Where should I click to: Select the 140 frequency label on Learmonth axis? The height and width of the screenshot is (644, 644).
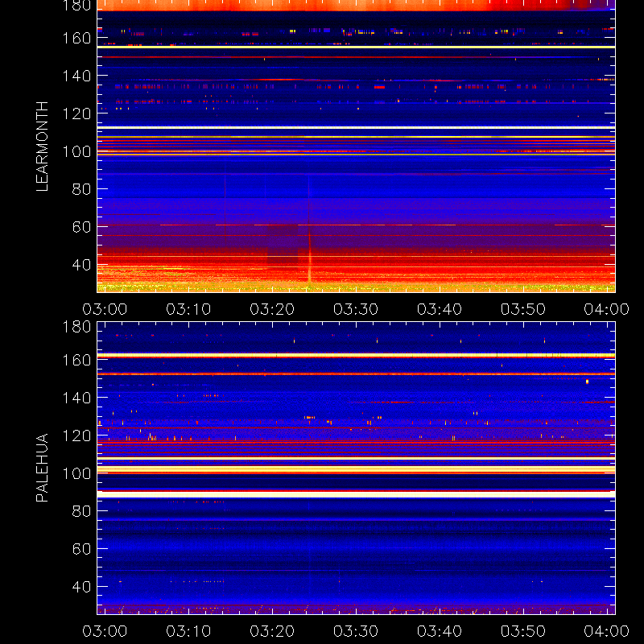[76, 76]
